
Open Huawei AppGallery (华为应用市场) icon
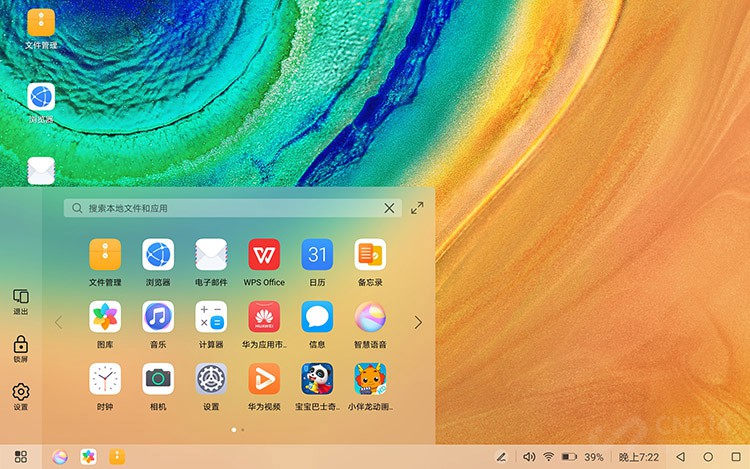click(x=264, y=317)
